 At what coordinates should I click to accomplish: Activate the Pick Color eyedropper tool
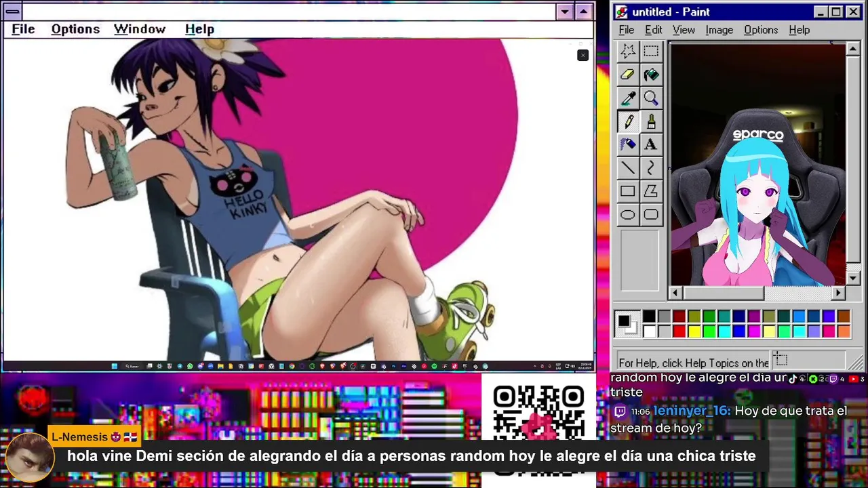click(628, 98)
